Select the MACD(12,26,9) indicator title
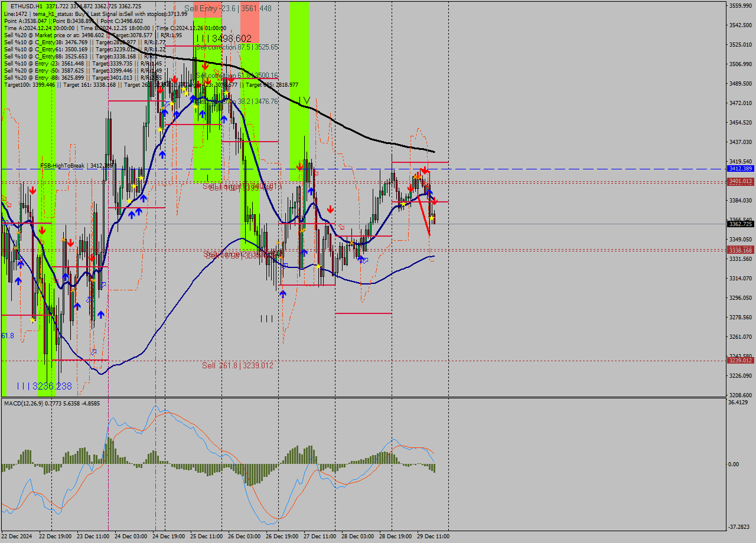The width and height of the screenshot is (756, 543). point(52,403)
